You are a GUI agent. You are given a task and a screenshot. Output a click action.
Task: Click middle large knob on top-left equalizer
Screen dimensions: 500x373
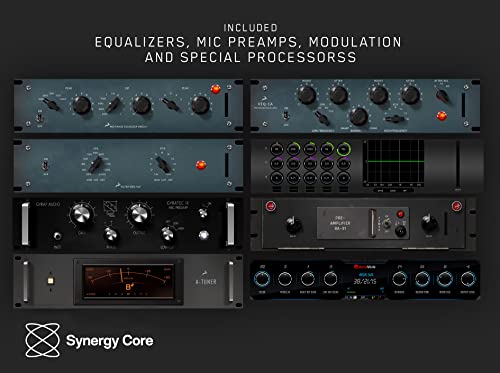[142, 105]
